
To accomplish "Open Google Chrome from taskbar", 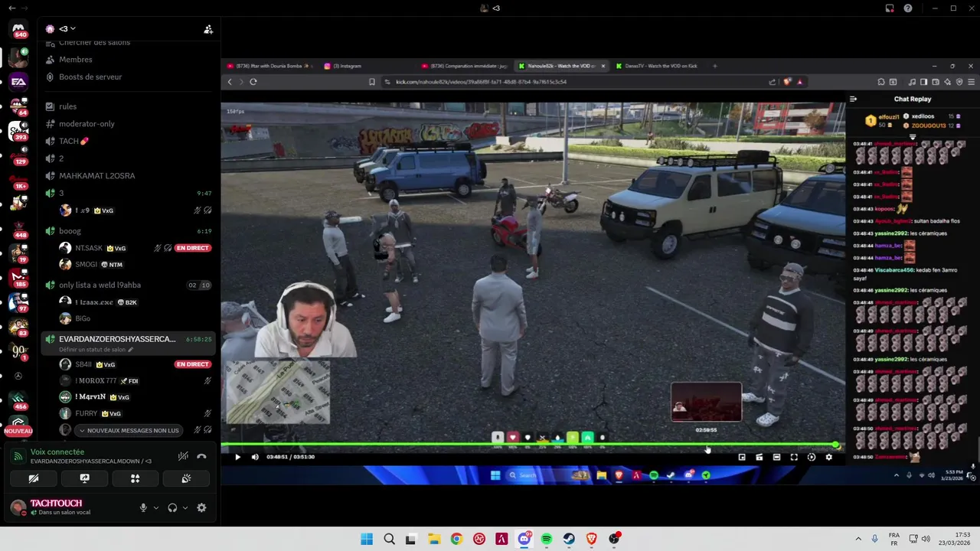I will [x=456, y=539].
